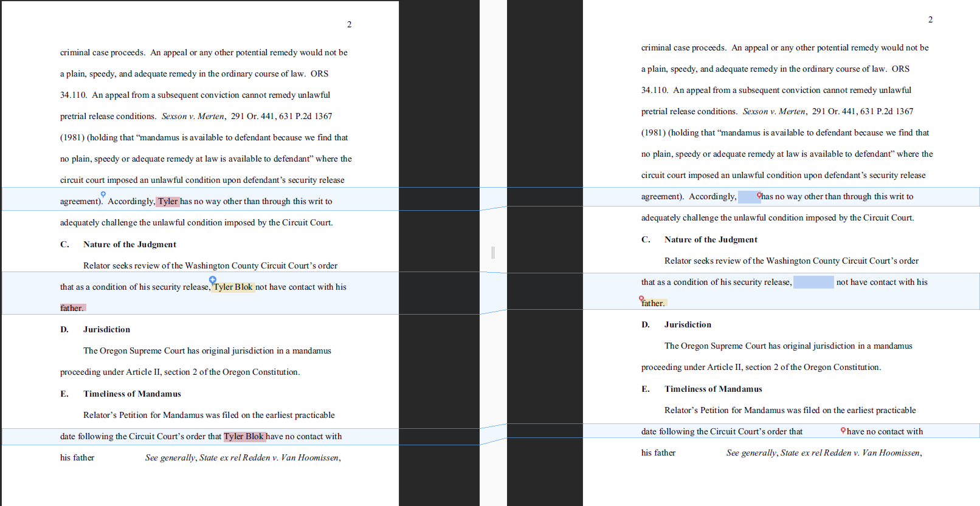This screenshot has width=980, height=506.
Task: Click 'criminal case proceeds.' line in left document
Action: click(x=204, y=52)
